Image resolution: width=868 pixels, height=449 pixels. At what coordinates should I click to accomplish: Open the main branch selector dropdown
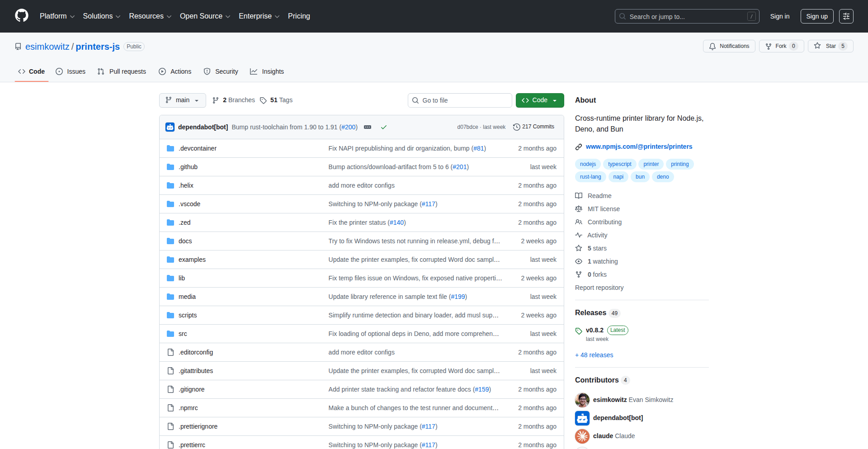pos(182,100)
